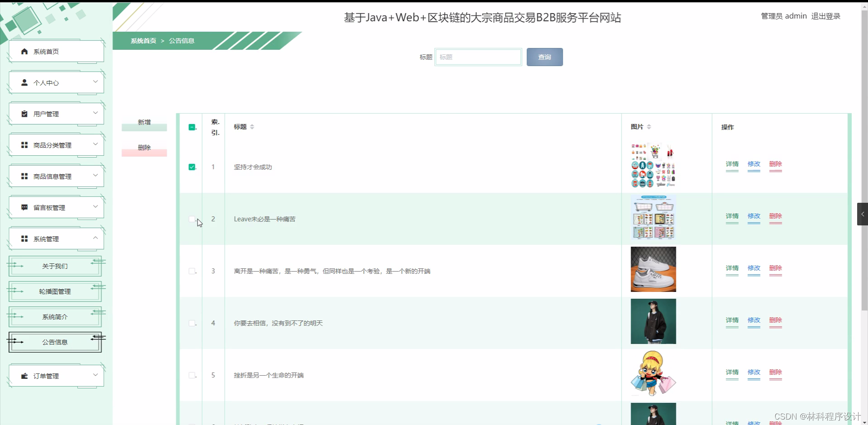This screenshot has height=425, width=868.
Task: Click the title text 你要去相信，没有到不了的明天
Action: coord(278,324)
